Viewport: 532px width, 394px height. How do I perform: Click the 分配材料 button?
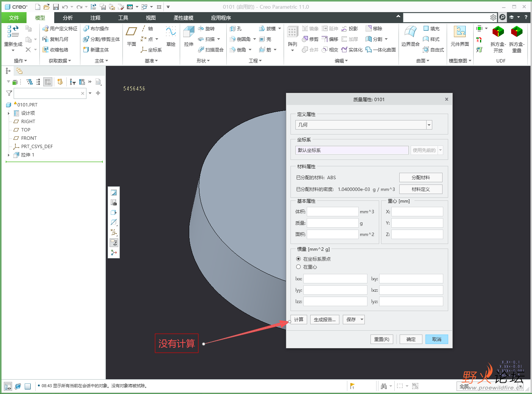[421, 177]
